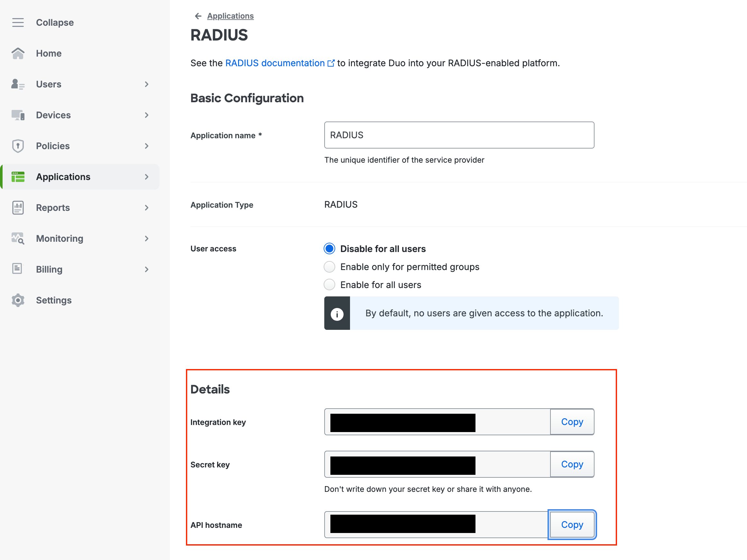The image size is (747, 560).
Task: Click the Policies shield icon
Action: pyautogui.click(x=18, y=146)
